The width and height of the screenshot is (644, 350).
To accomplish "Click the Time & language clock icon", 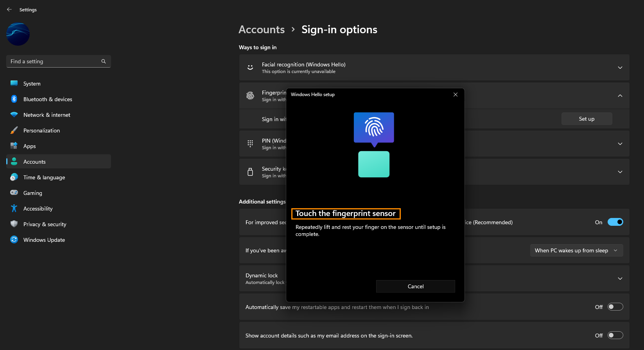I will click(x=14, y=177).
